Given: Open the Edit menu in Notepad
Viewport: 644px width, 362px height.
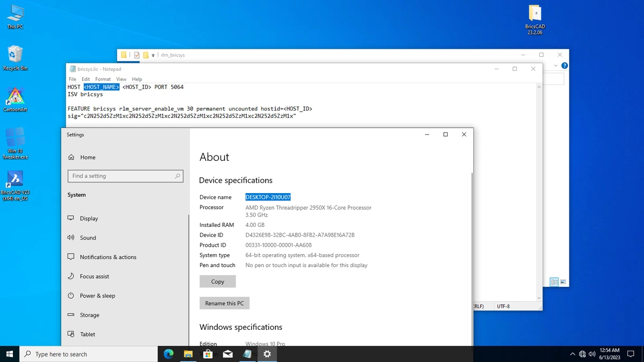Looking at the screenshot, I should (86, 79).
